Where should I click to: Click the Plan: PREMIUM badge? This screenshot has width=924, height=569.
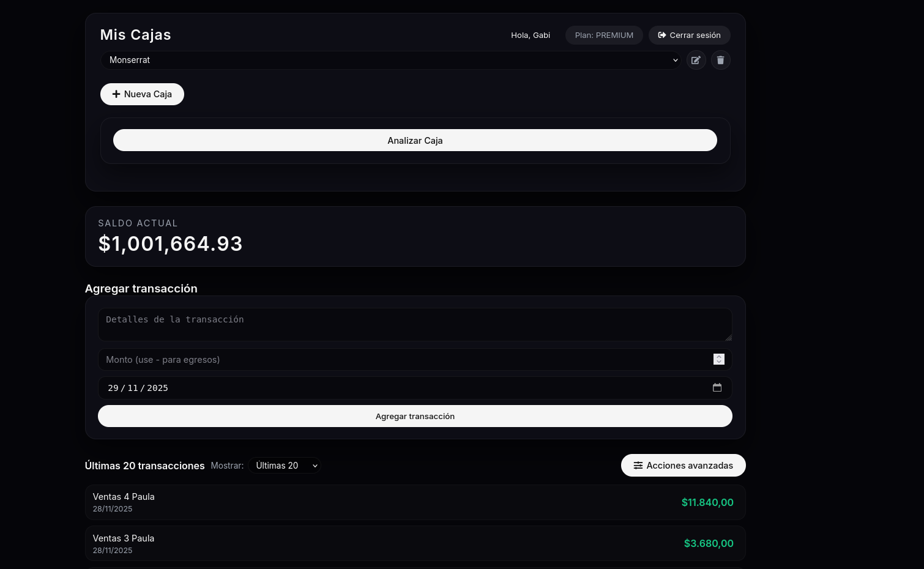click(604, 35)
